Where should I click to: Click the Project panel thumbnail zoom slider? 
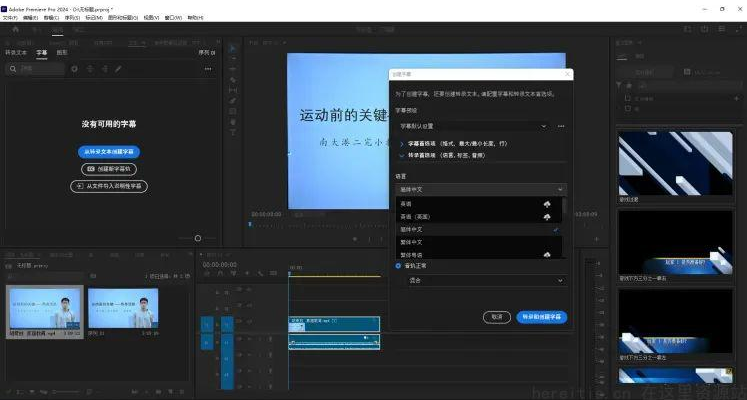(x=67, y=391)
